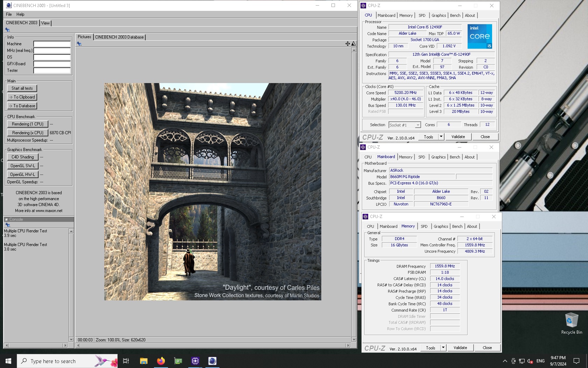Click the To Clipboard button
The height and width of the screenshot is (368, 588).
22,97
